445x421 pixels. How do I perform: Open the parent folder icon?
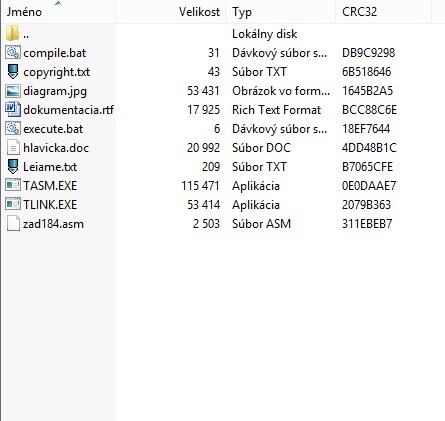click(x=12, y=34)
